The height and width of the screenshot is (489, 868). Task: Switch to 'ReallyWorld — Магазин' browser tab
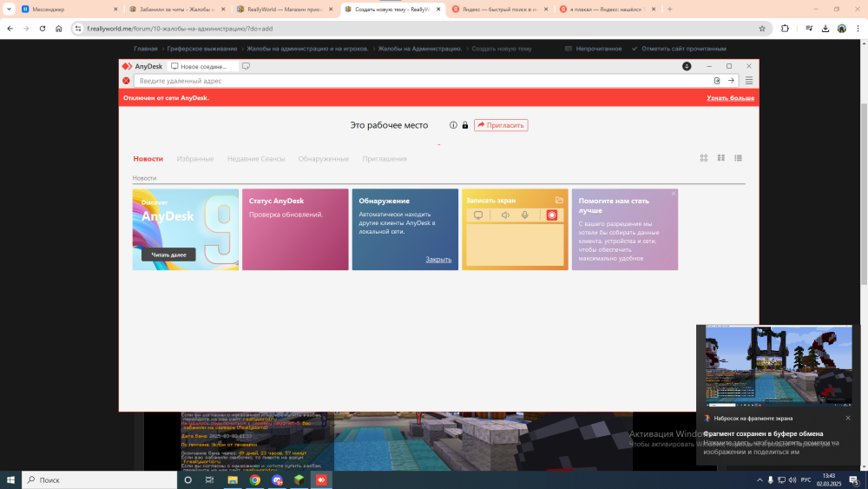tap(285, 9)
